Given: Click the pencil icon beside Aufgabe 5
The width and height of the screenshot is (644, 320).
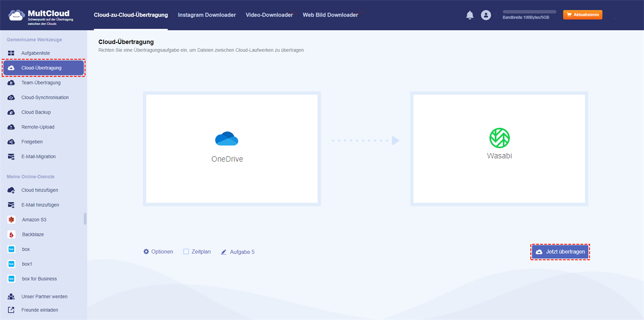Looking at the screenshot, I should pyautogui.click(x=224, y=252).
